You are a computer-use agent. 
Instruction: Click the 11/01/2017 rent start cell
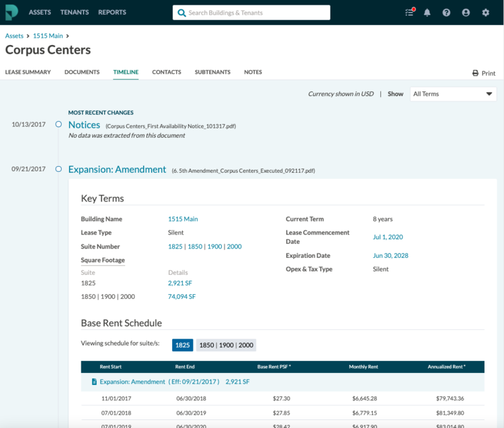pyautogui.click(x=116, y=398)
